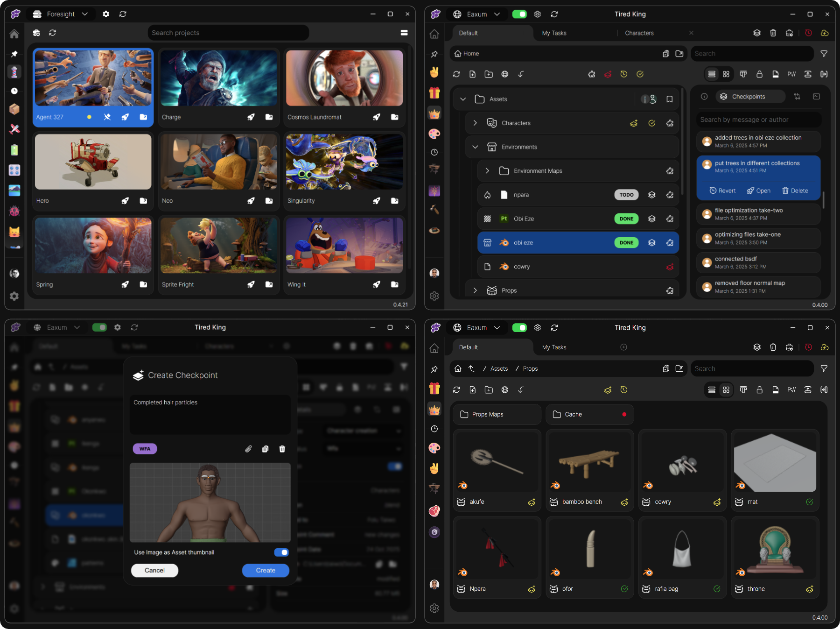Switch to list view in the Props window
Image resolution: width=840 pixels, height=629 pixels.
click(x=712, y=390)
